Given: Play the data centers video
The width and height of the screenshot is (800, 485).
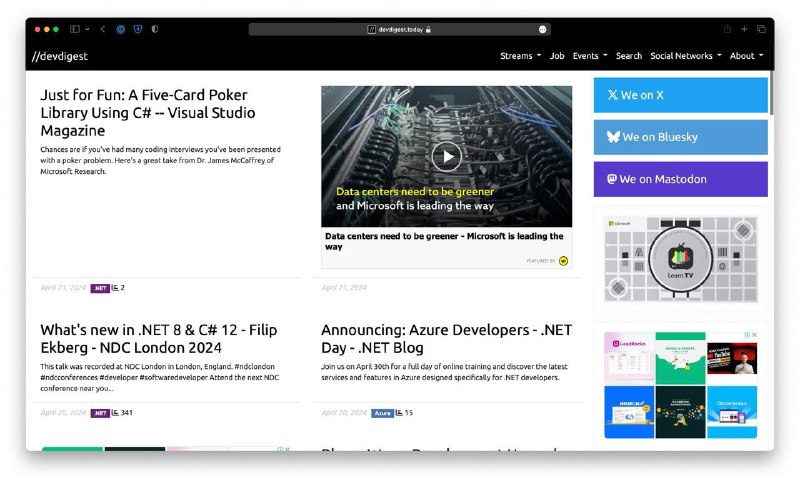Looking at the screenshot, I should [446, 157].
